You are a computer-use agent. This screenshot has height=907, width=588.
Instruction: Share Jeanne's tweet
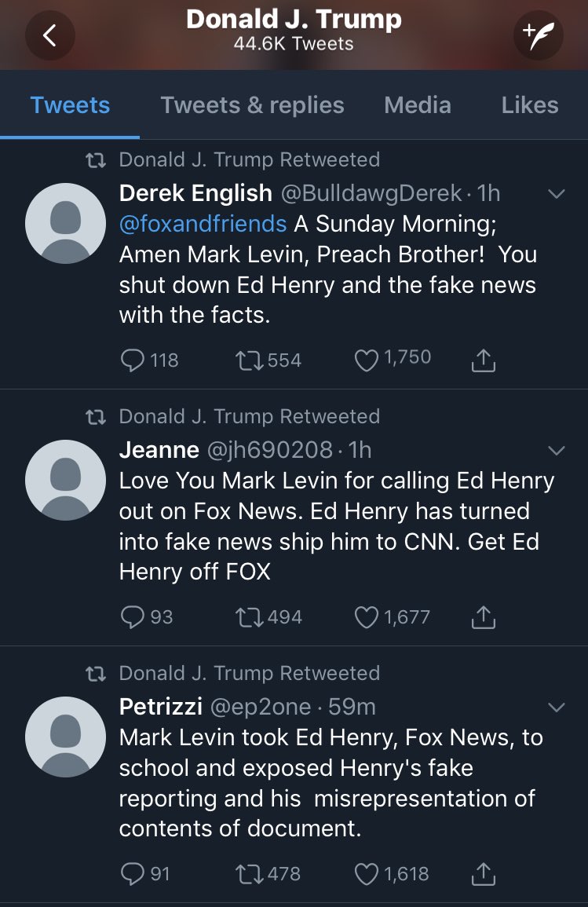point(484,616)
